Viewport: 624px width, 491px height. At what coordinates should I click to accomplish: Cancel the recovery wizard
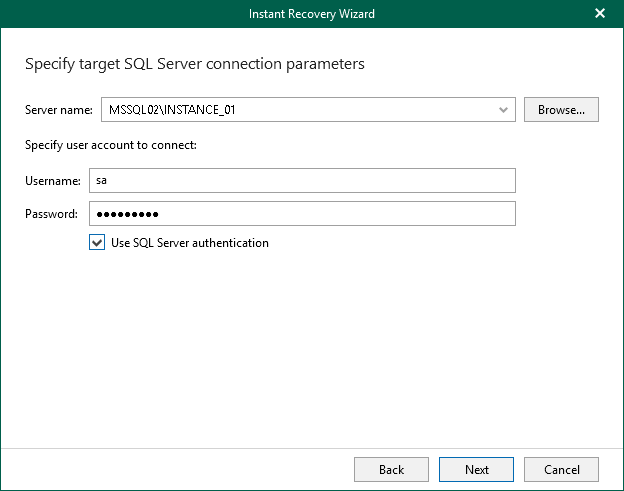coord(561,469)
